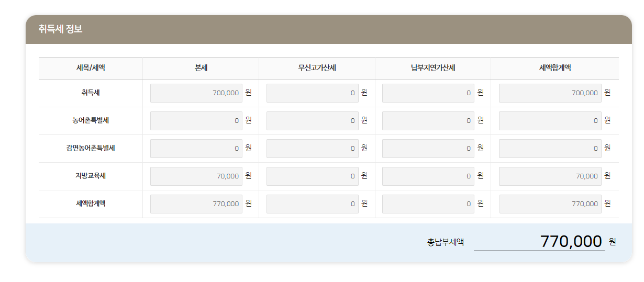This screenshot has width=644, height=282.
Task: Click the 세액합계액 row 본세 field showing 770,000
Action: pyautogui.click(x=196, y=204)
